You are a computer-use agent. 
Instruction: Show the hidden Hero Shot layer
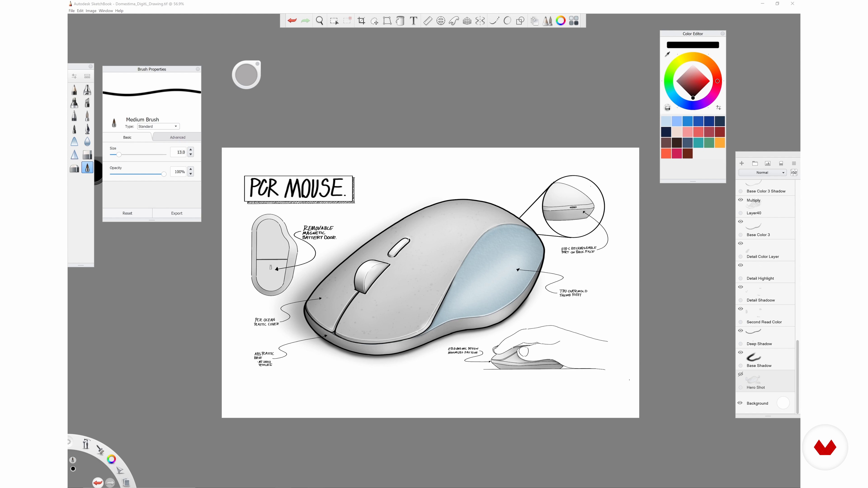coord(741,374)
